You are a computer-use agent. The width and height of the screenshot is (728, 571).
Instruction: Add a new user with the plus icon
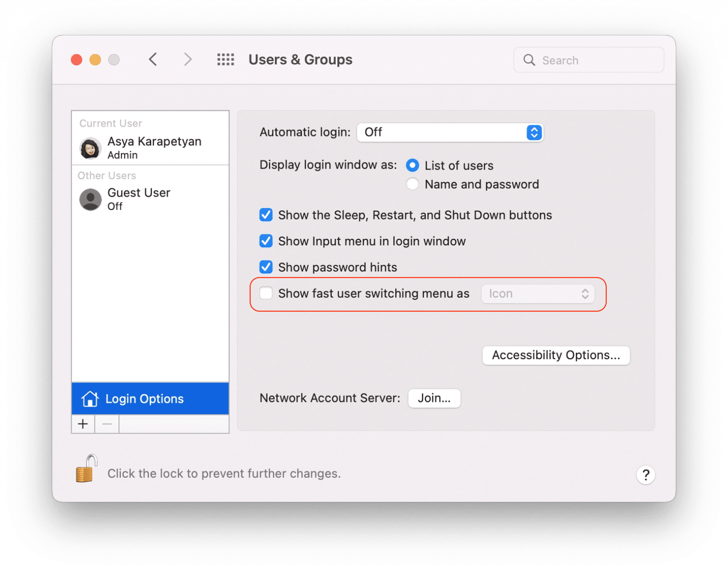83,424
